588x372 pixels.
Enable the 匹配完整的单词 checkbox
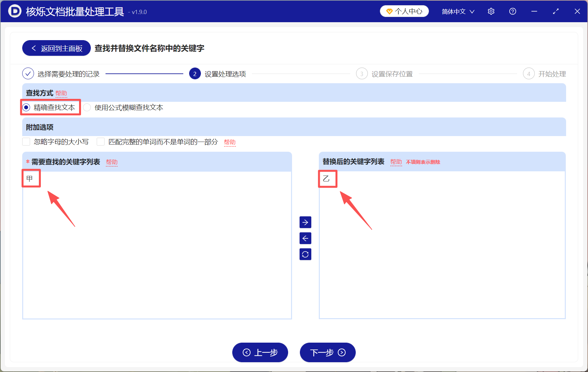click(100, 142)
